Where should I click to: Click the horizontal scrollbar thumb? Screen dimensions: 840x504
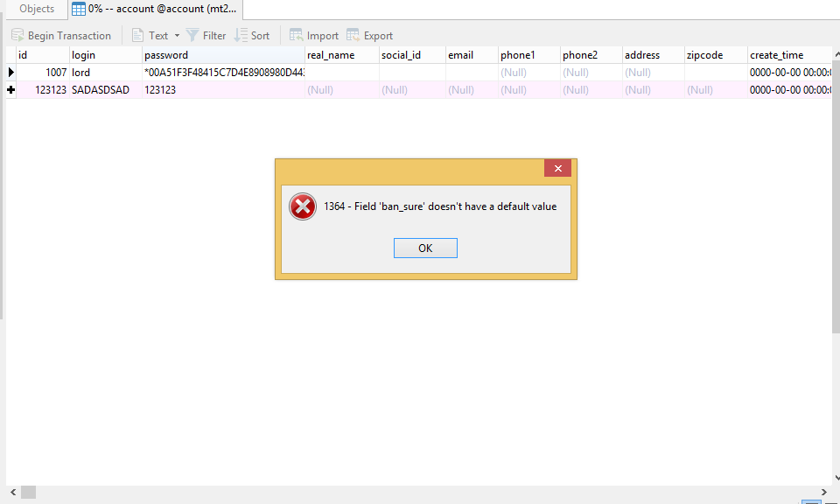point(28,493)
